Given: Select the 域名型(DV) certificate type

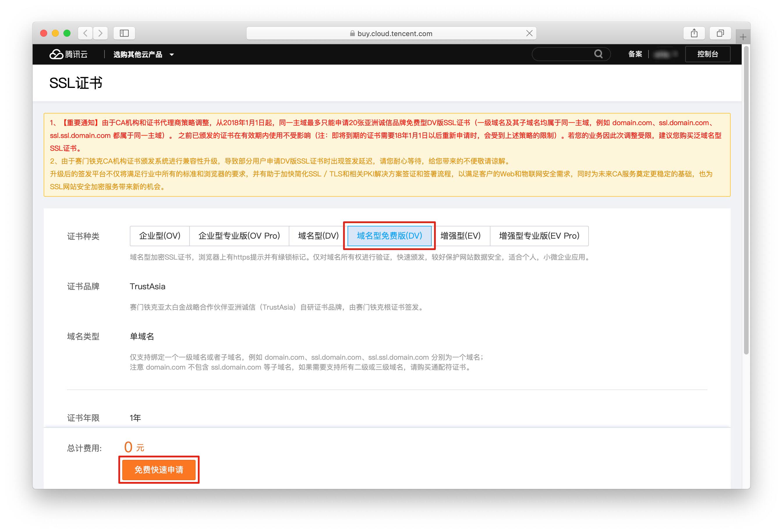Looking at the screenshot, I should [x=318, y=236].
